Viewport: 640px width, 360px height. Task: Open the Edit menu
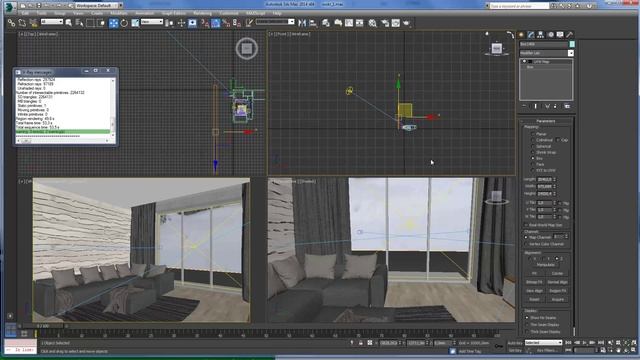[x=25, y=13]
